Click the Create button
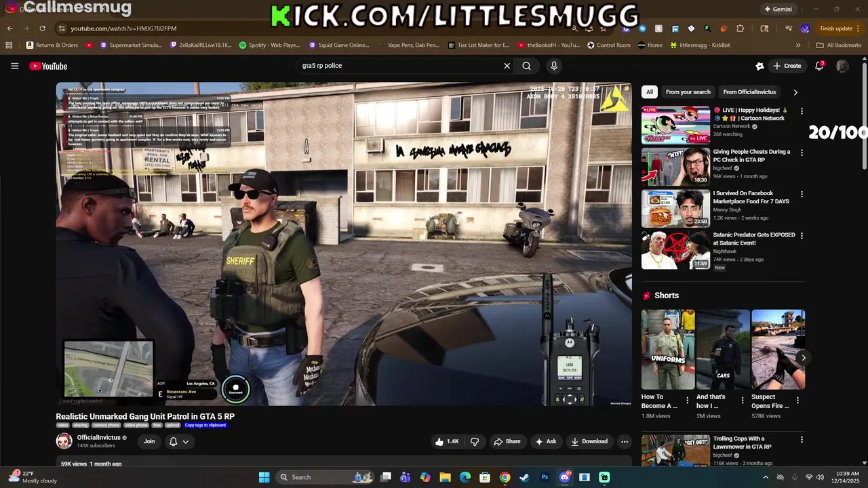 (787, 66)
